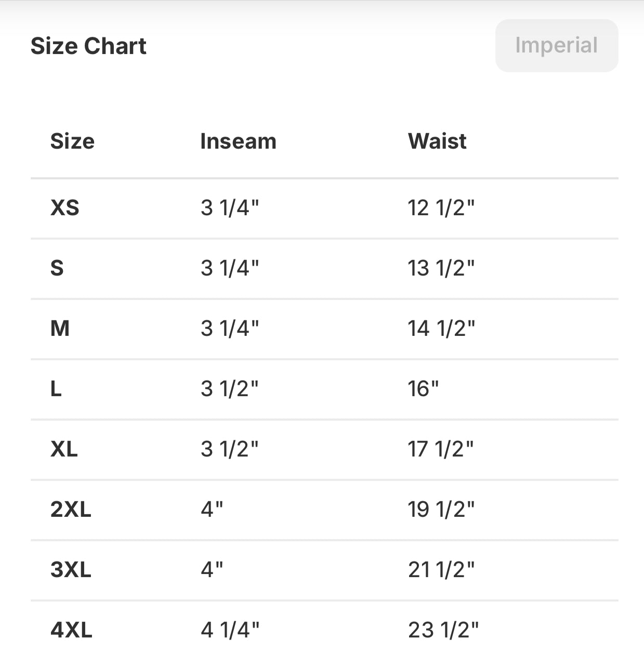Select the 2XL size row label

[x=71, y=510]
